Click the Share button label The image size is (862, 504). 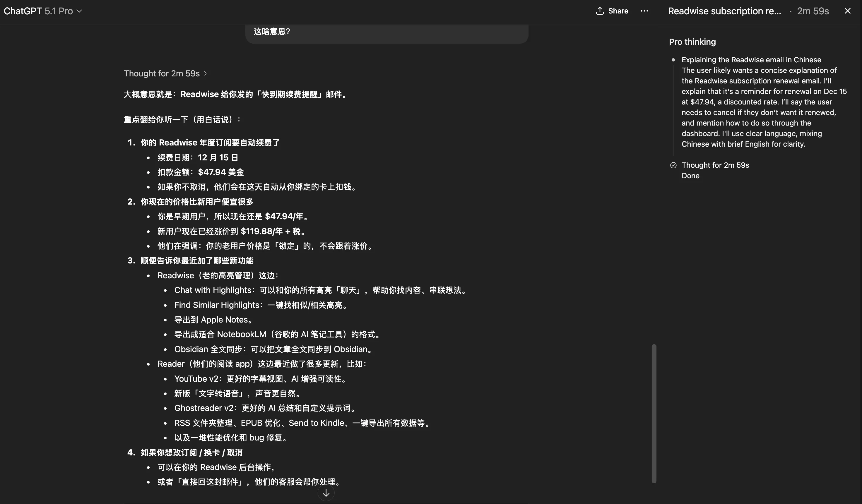pos(618,11)
